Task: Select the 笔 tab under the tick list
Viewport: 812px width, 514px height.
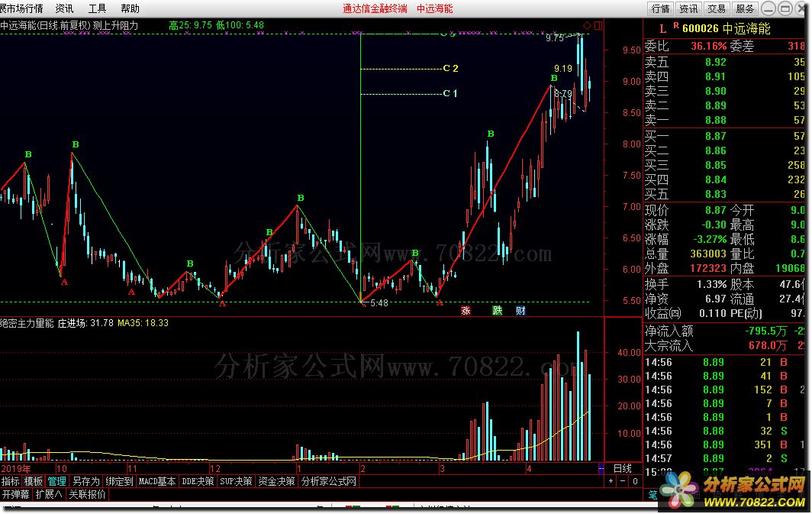Action: (x=652, y=494)
